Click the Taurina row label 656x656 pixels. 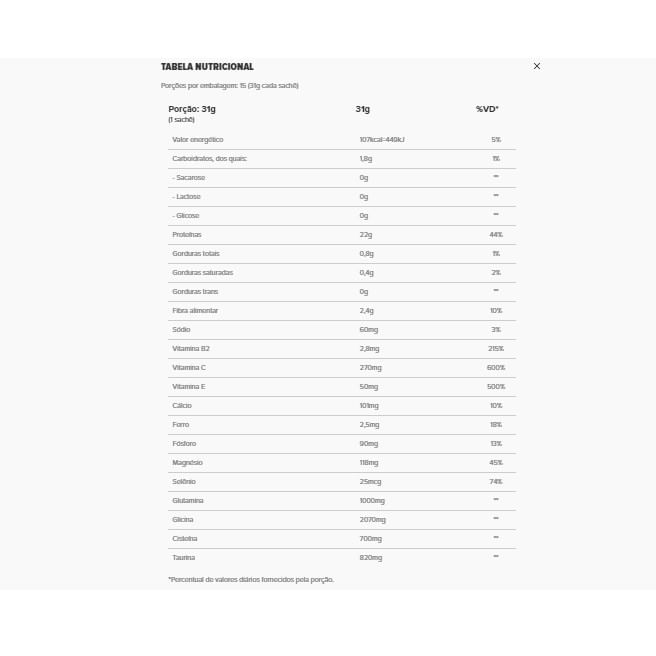(184, 557)
